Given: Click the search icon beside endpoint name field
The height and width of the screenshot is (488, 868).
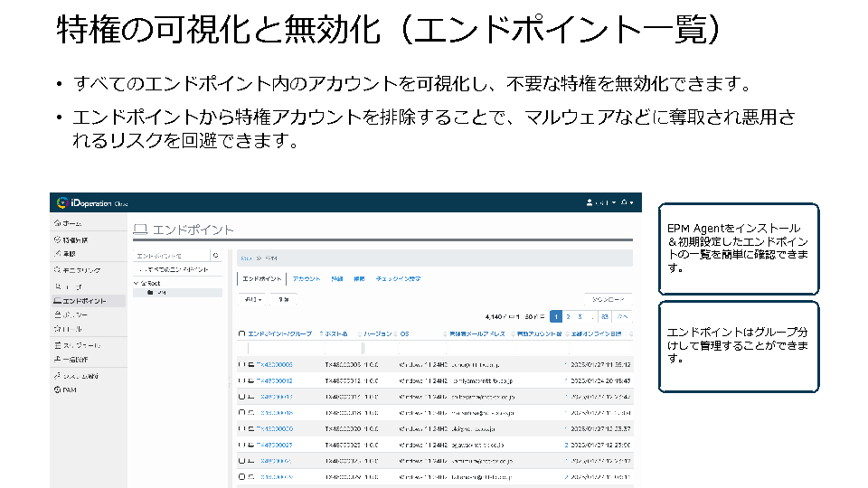Looking at the screenshot, I should [214, 256].
